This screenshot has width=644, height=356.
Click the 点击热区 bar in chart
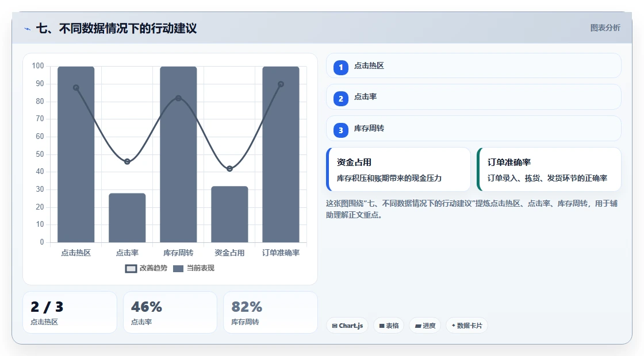click(x=76, y=154)
